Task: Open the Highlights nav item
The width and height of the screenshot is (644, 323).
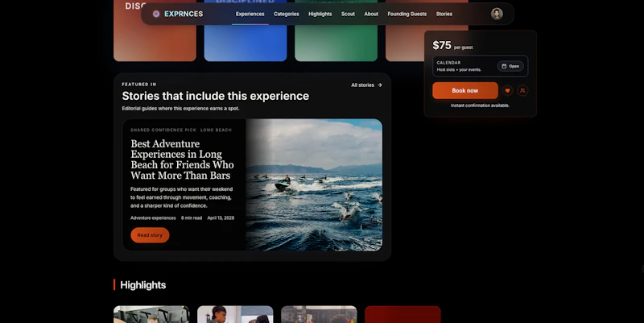Action: click(320, 14)
